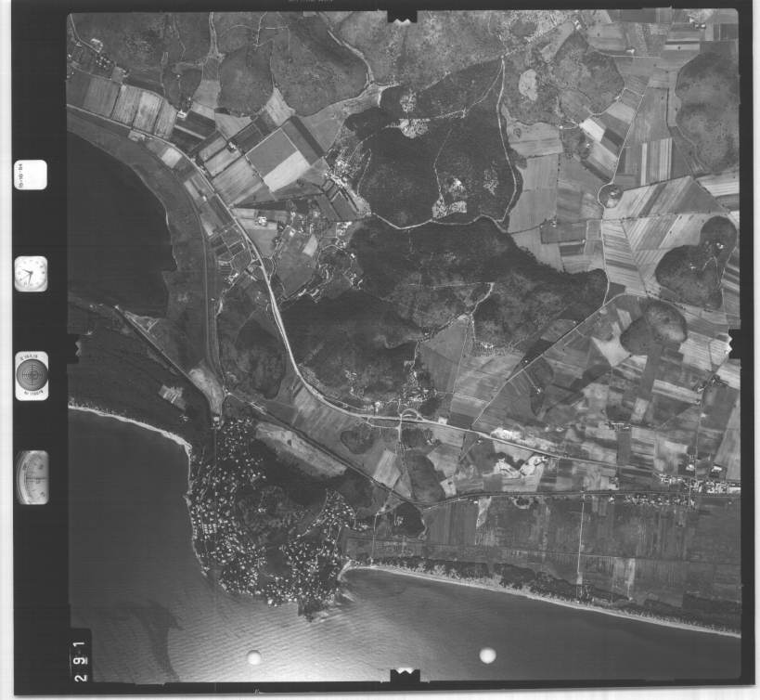This screenshot has width=760, height=700.
Task: Click the right edge fiducial notch
Action: (x=735, y=343)
